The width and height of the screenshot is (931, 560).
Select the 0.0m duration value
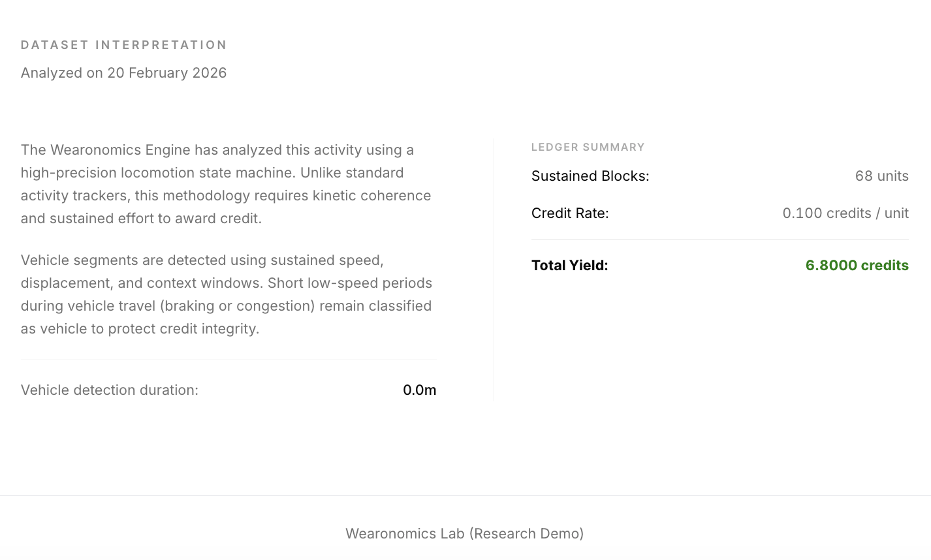point(420,390)
